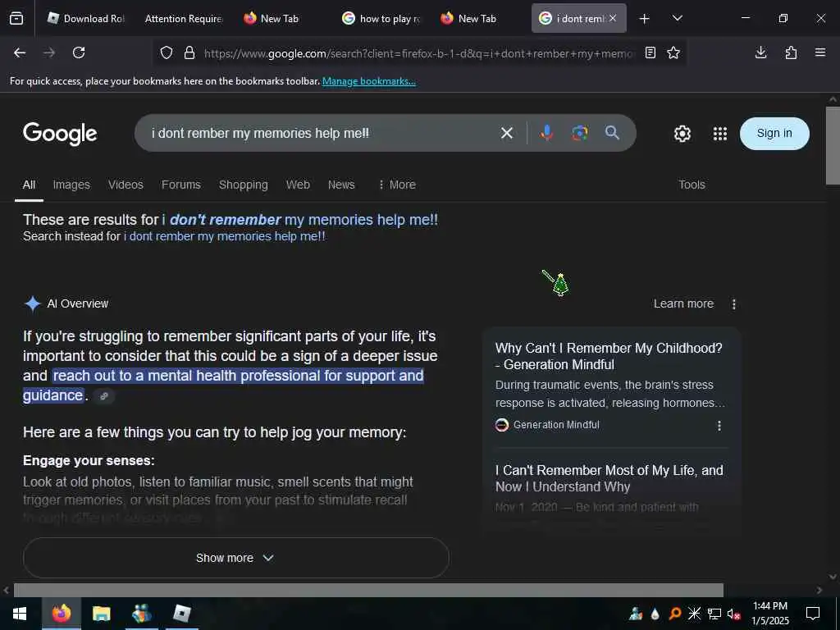Open a new browser tab with plus
The width and height of the screenshot is (840, 630).
[x=645, y=19]
